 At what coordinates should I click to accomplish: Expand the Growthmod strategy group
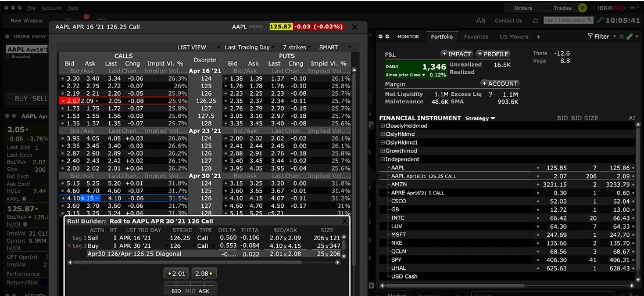[x=382, y=151]
